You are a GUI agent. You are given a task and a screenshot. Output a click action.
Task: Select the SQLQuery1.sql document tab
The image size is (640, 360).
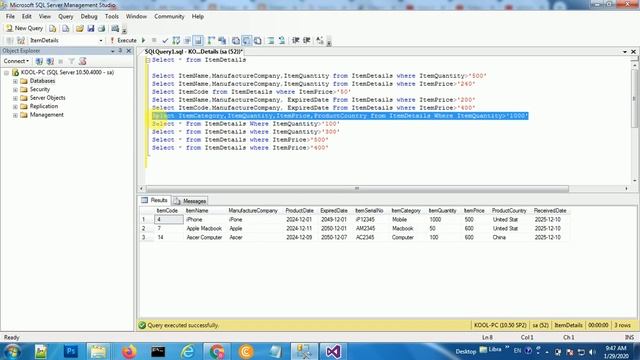pyautogui.click(x=193, y=52)
